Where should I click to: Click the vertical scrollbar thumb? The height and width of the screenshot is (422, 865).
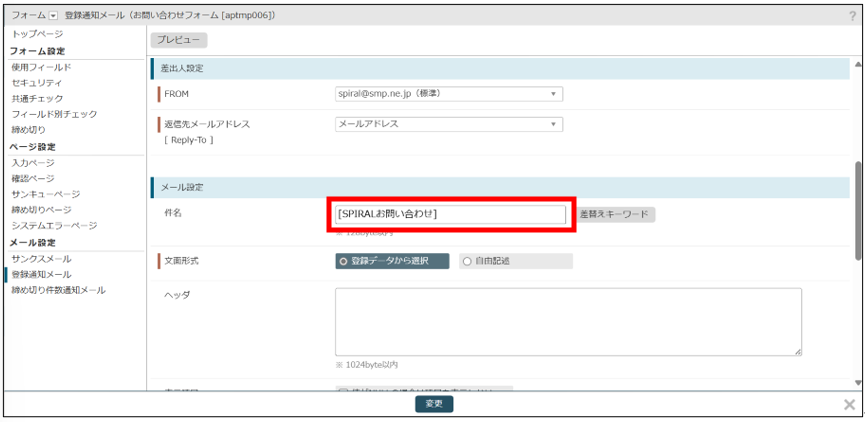[x=858, y=210]
